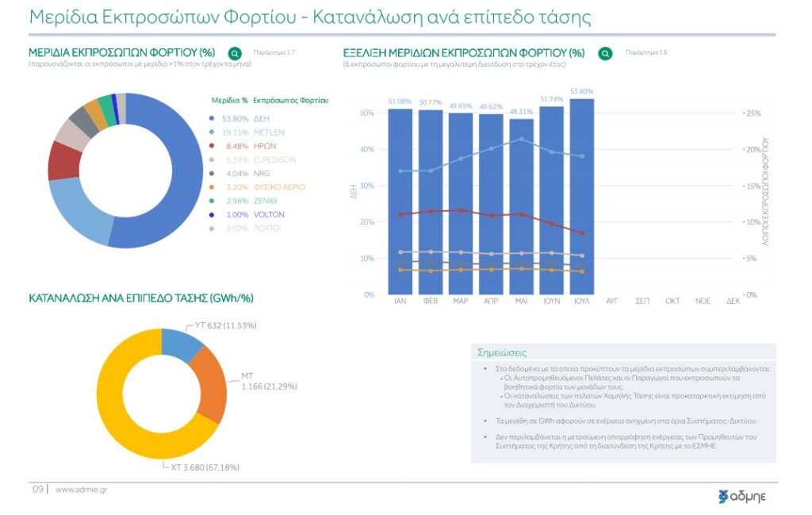The width and height of the screenshot is (812, 515).
Task: Click the orange ΜΤ segment of the voltage donut
Action: click(211, 386)
